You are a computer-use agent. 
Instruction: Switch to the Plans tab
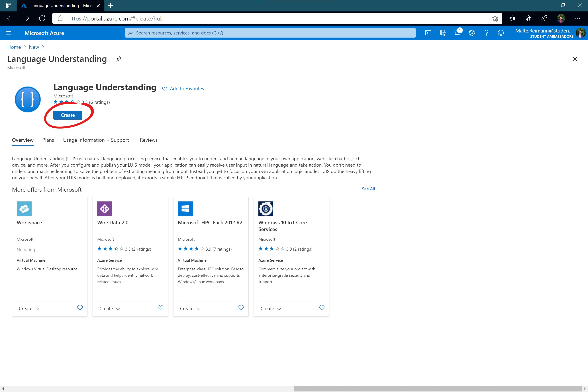[48, 140]
